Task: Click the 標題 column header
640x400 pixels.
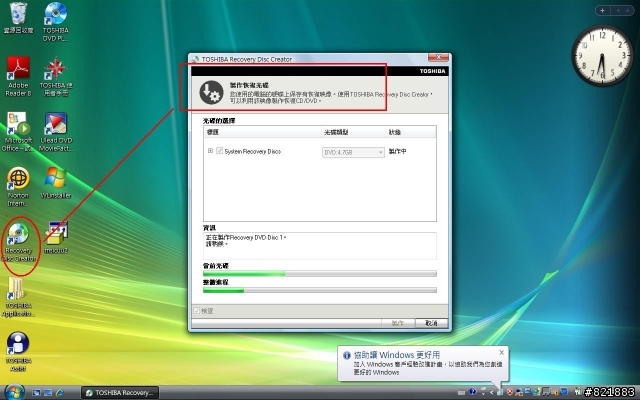Action: coord(262,132)
